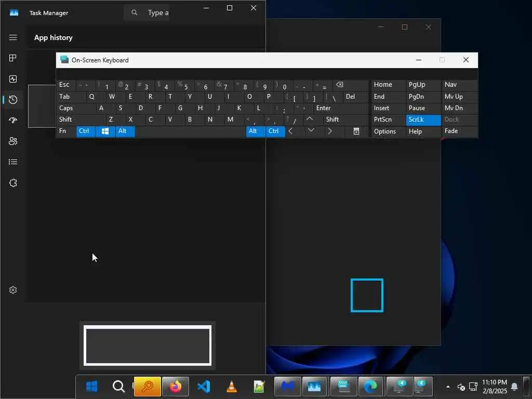Open Processes page in Task Manager sidebar
The height and width of the screenshot is (399, 532).
pyautogui.click(x=13, y=58)
